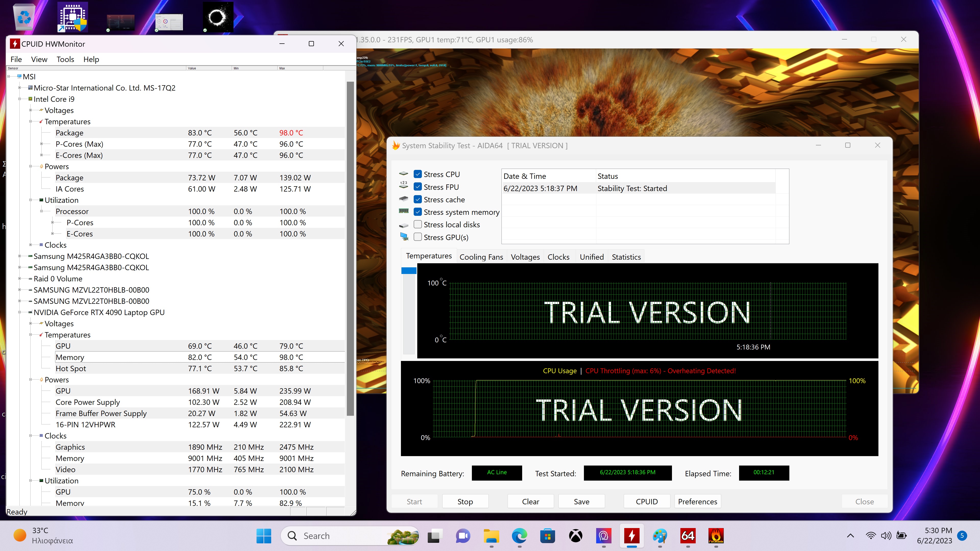Click the Stop button in AIDA64
Viewport: 980px width, 551px height.
[x=465, y=502]
